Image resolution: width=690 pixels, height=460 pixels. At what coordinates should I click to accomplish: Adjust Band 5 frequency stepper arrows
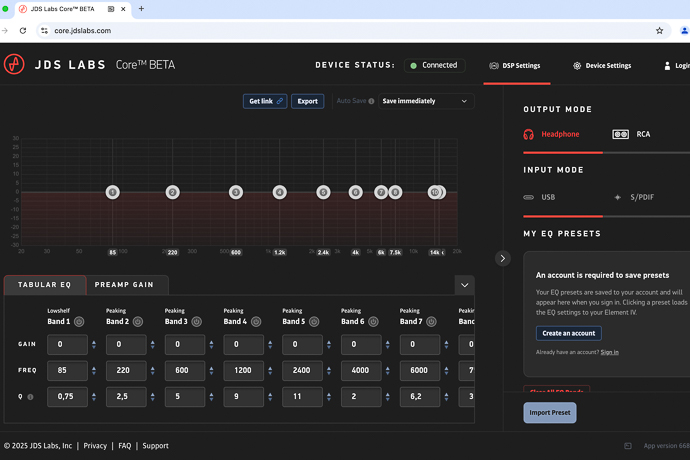329,371
